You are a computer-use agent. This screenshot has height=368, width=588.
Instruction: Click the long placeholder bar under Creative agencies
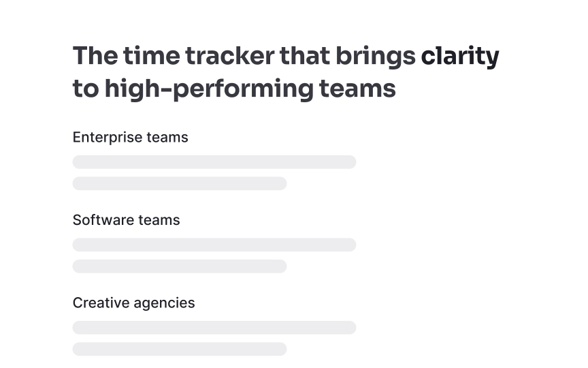click(214, 328)
